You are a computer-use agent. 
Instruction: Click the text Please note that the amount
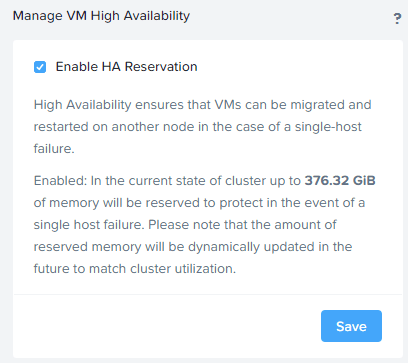(x=242, y=225)
